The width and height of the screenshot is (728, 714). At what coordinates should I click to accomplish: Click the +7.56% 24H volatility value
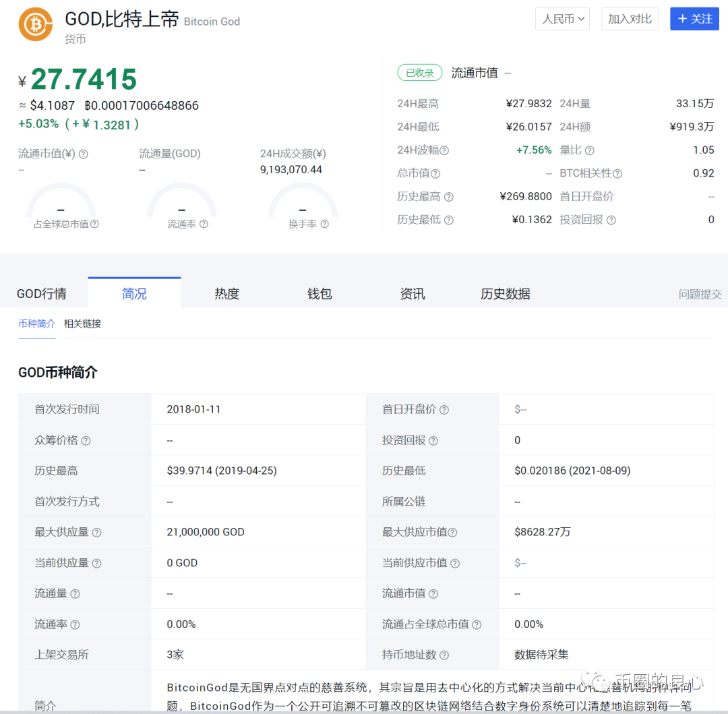pos(534,150)
